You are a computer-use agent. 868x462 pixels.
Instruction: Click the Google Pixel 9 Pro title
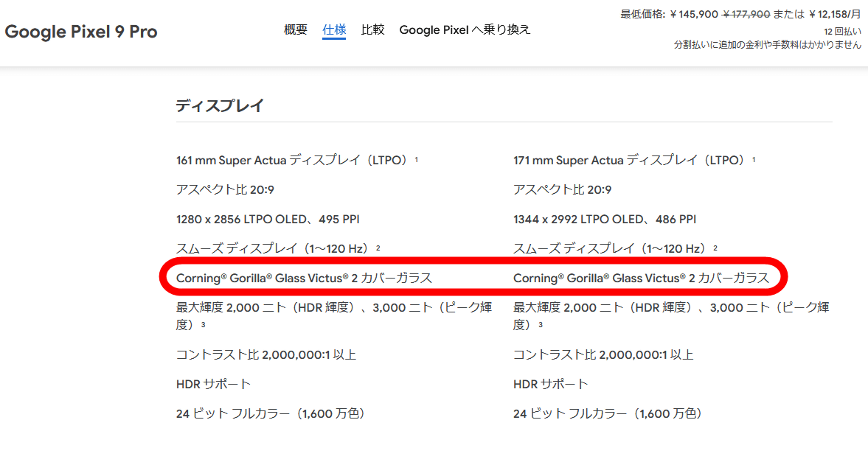pyautogui.click(x=81, y=32)
